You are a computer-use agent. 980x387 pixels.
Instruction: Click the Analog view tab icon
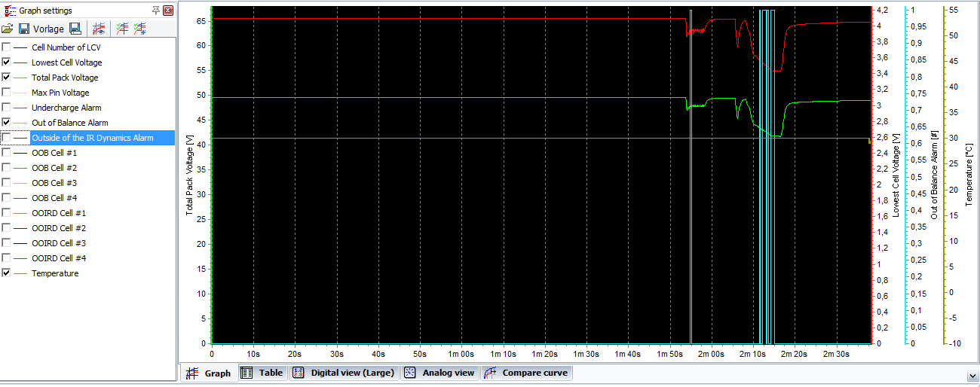point(409,373)
